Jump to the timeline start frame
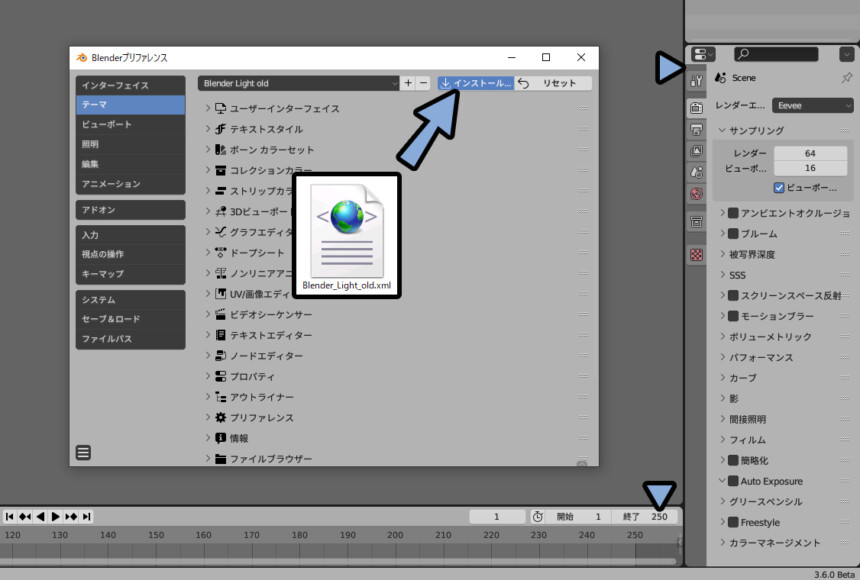Viewport: 860px width, 580px height. [x=9, y=516]
